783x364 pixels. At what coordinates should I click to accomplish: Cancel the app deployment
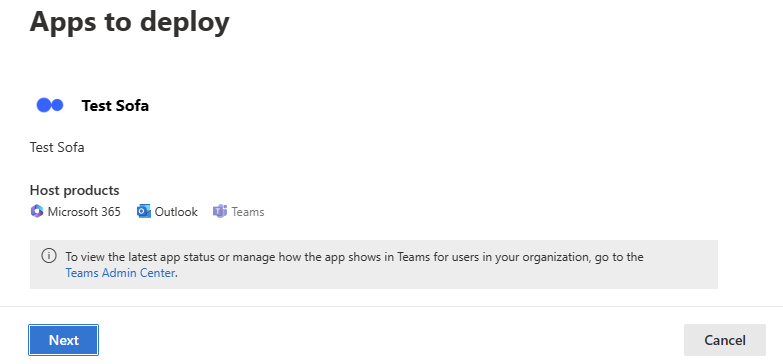pyautogui.click(x=725, y=340)
